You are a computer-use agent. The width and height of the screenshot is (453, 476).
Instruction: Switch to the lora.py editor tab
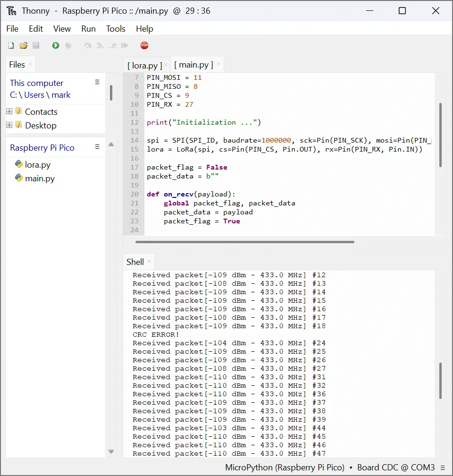(145, 65)
